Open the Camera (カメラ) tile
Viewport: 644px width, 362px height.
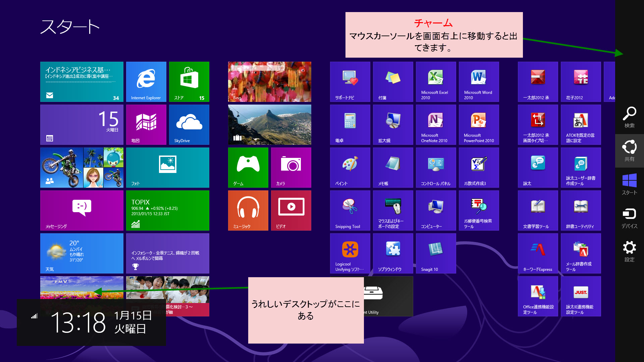(x=291, y=167)
